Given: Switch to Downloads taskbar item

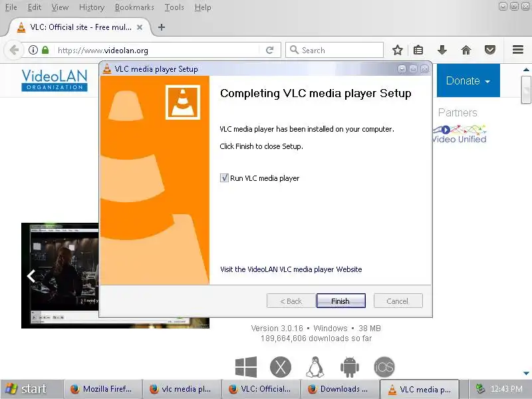Looking at the screenshot, I should tap(340, 389).
